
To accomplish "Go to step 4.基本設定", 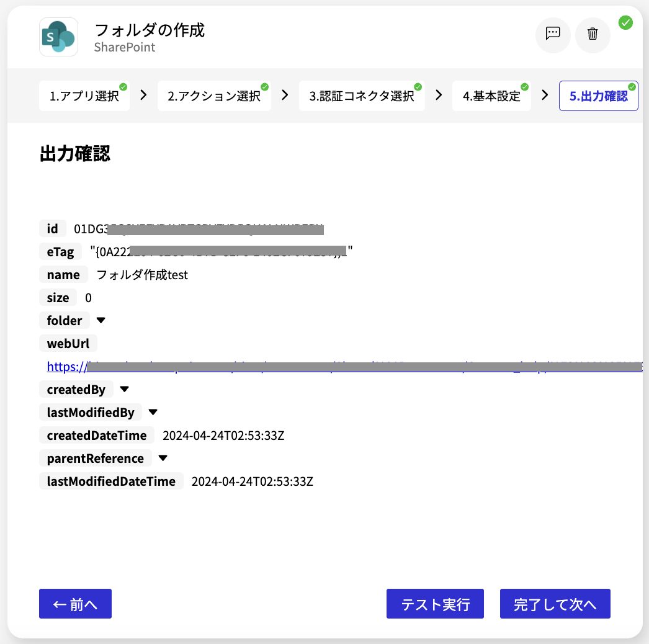I will click(491, 96).
